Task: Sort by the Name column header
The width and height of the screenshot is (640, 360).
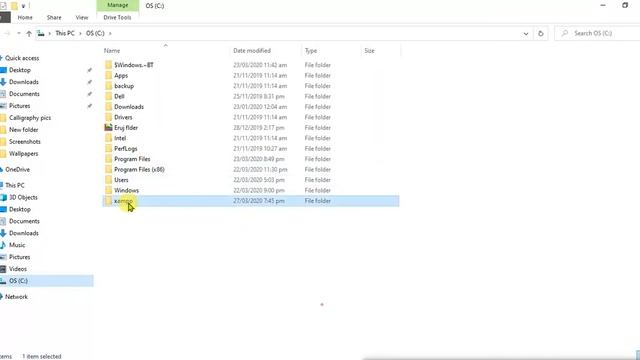Action: pyautogui.click(x=112, y=51)
